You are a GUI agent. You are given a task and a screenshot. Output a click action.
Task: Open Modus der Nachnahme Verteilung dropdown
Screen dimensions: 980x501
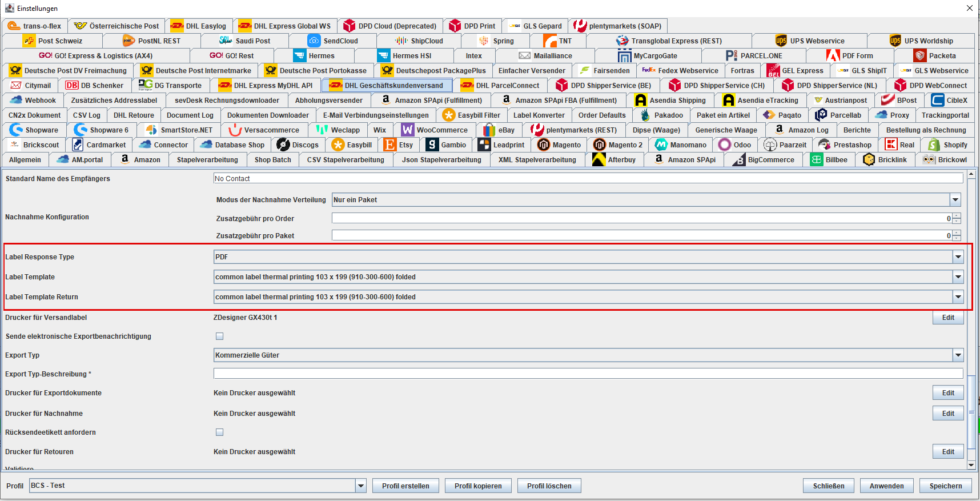coord(955,200)
